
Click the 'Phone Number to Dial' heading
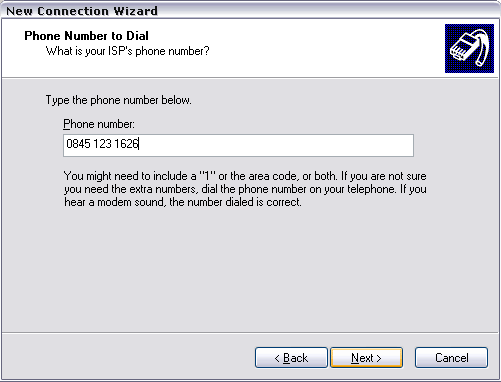tap(86, 36)
